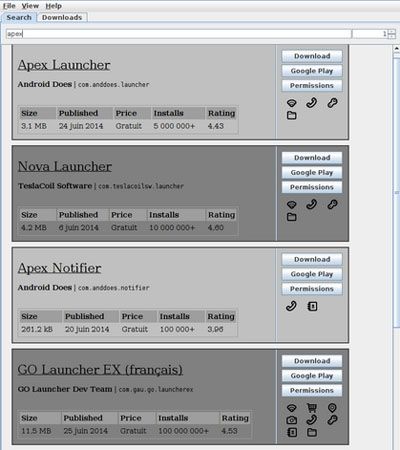Click the wifi permission icon for GO Launcher EX
This screenshot has width=400, height=450.
(x=292, y=408)
